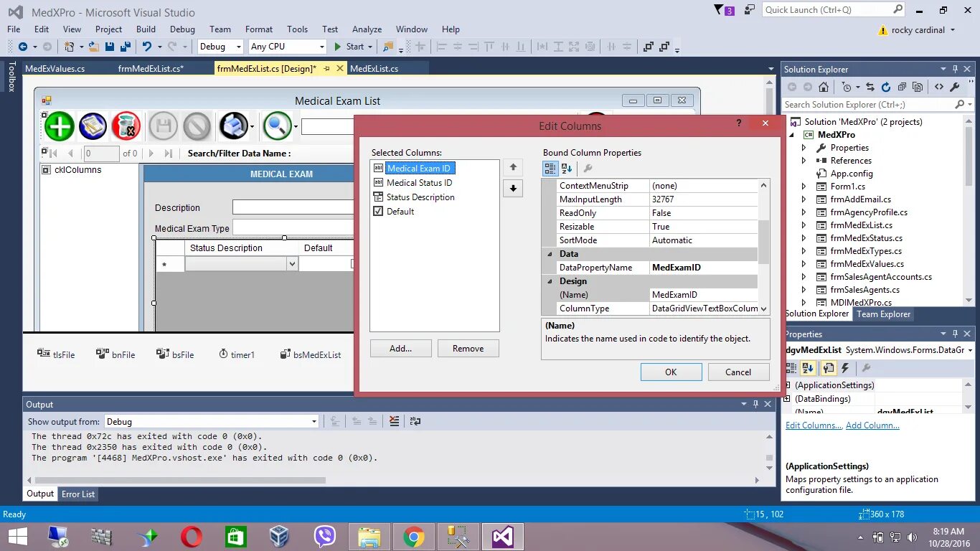
Task: Click Start debugging button
Action: [349, 46]
